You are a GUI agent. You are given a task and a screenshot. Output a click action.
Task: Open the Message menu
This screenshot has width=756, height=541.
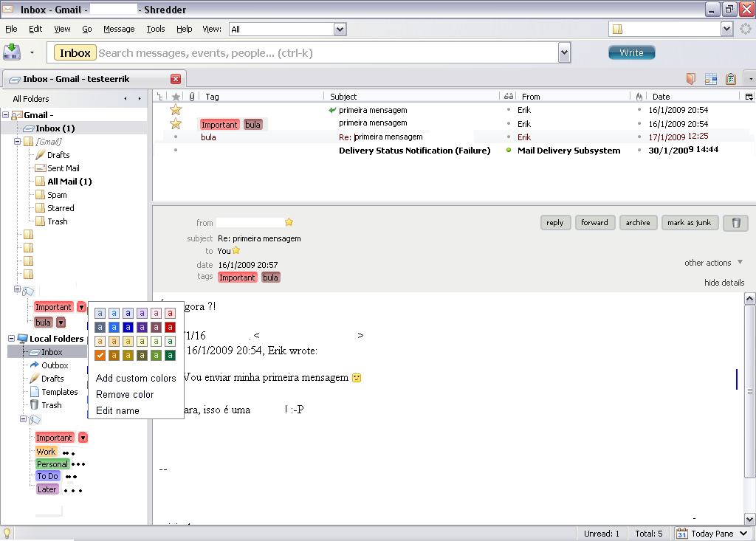(119, 29)
